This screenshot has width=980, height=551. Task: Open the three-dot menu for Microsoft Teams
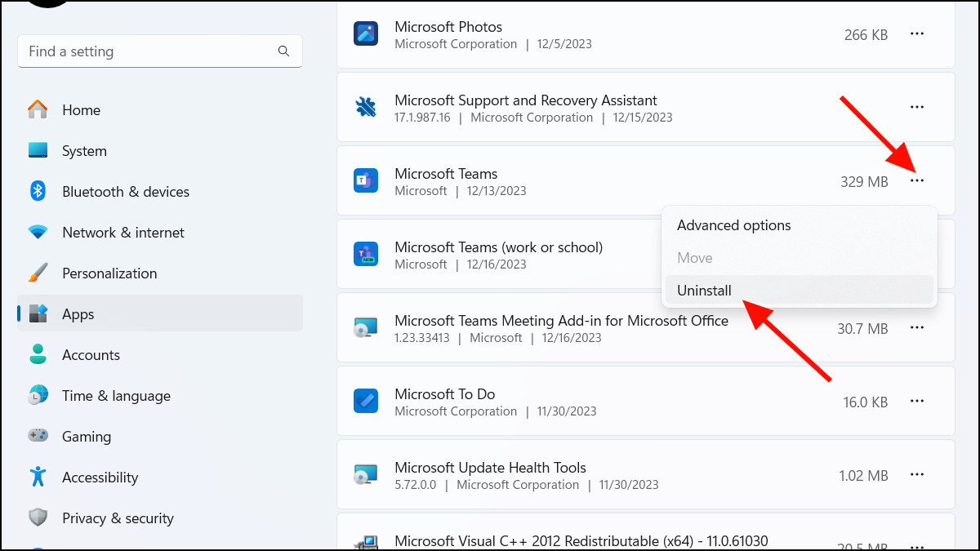[x=917, y=180]
